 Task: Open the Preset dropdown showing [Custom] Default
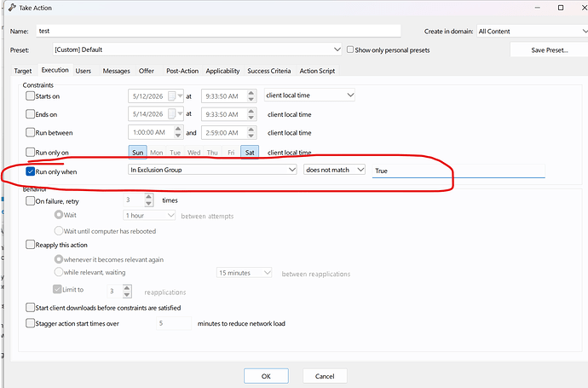click(x=197, y=49)
